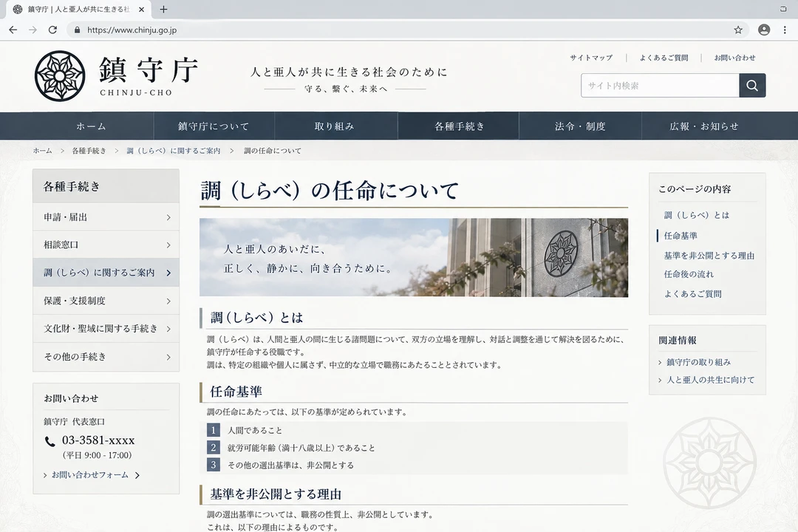Expand the 相談窓口 sidebar item
This screenshot has width=798, height=532.
click(106, 245)
